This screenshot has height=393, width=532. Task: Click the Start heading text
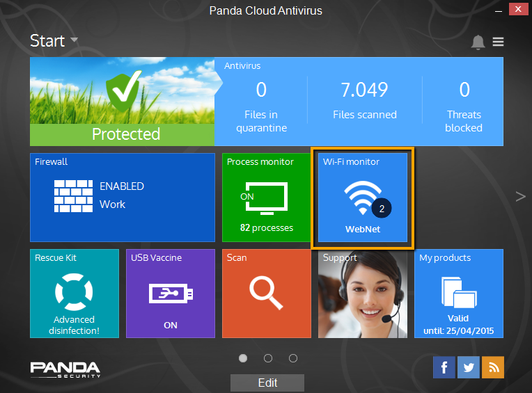tap(47, 41)
